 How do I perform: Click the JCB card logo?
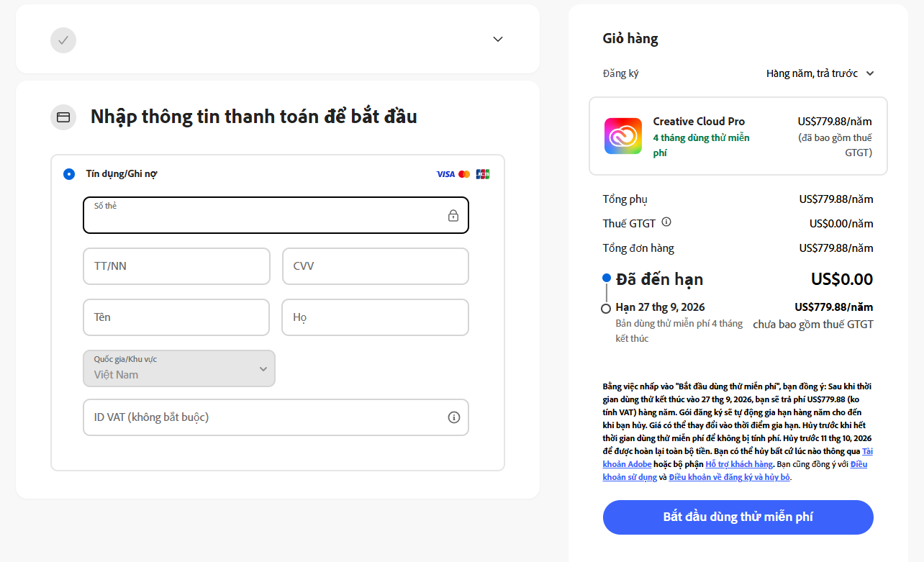tap(483, 174)
